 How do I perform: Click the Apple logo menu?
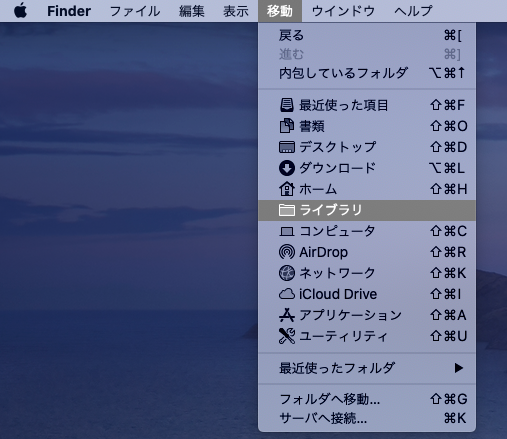point(21,11)
